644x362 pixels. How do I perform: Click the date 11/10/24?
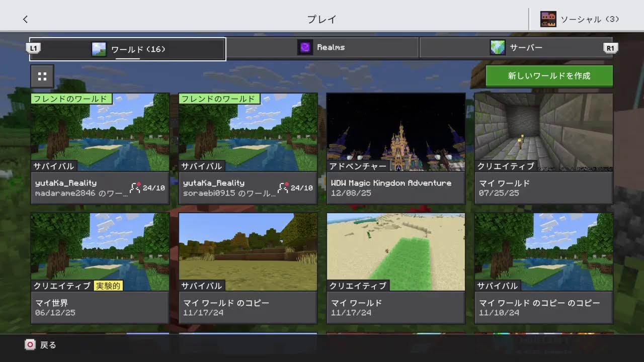(x=499, y=313)
